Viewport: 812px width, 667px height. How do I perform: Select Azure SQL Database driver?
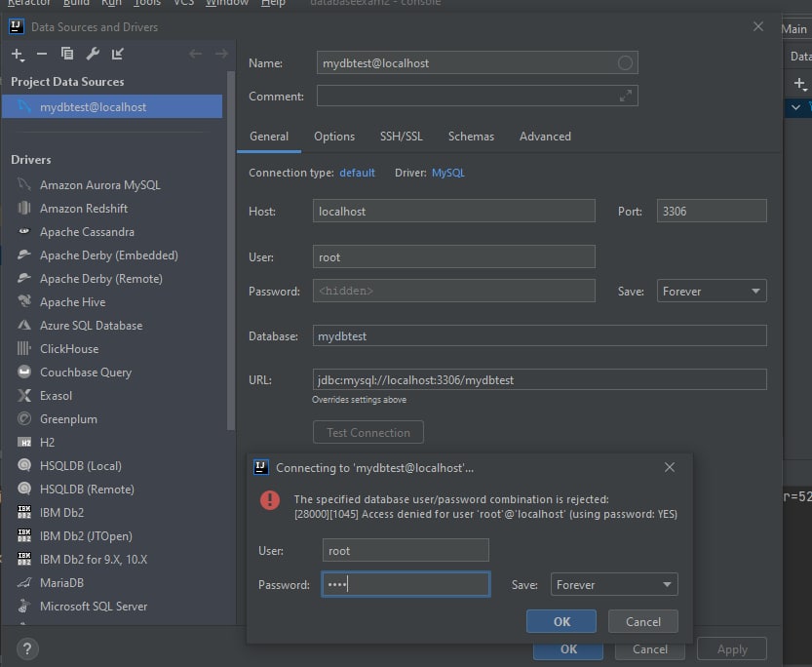(x=91, y=326)
